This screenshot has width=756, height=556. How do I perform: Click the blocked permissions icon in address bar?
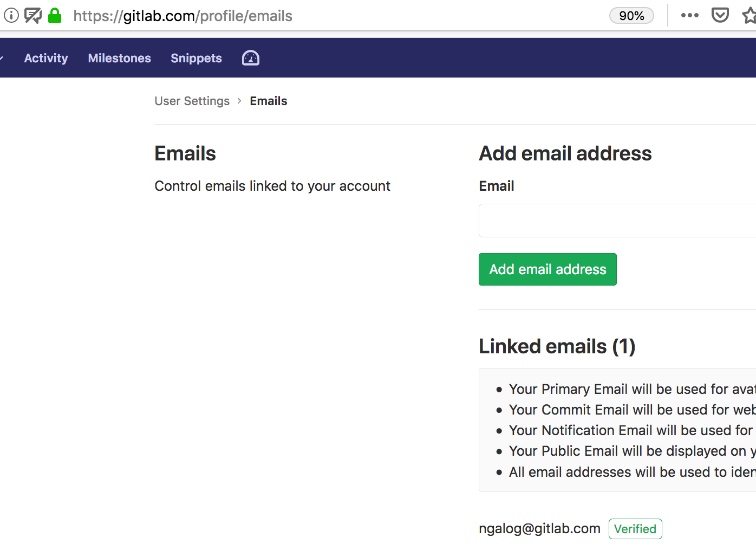(33, 16)
